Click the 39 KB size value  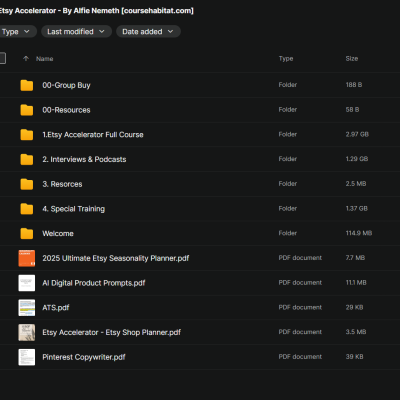[354, 357]
